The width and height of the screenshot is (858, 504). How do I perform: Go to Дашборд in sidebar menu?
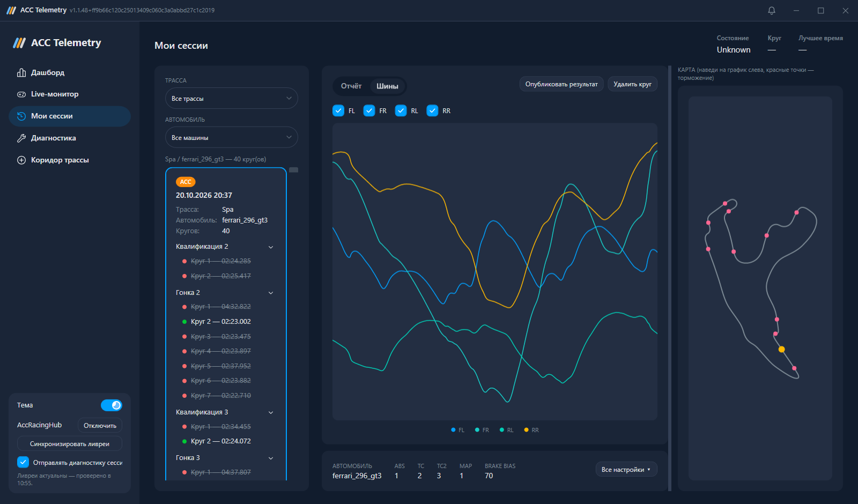tap(70, 72)
